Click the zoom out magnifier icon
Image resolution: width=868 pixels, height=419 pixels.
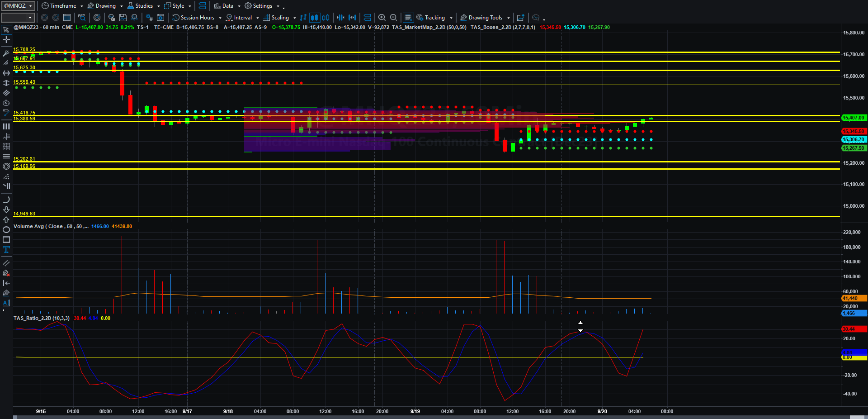click(394, 18)
